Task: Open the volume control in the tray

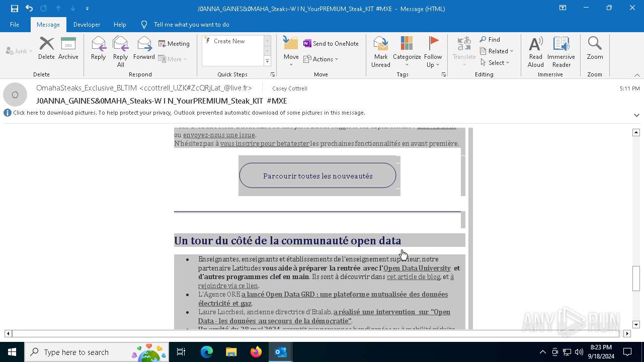Action: click(x=579, y=352)
